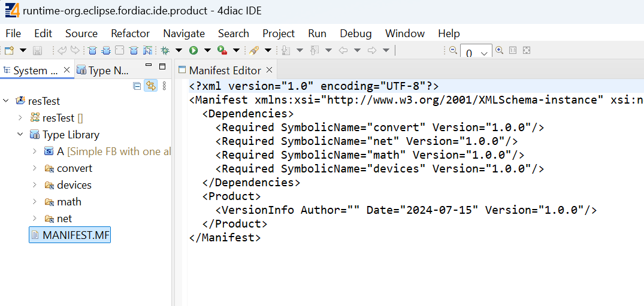Viewport: 644px width, 306px height.
Task: Zoom out with the minus magnifier icon
Action: 453,50
